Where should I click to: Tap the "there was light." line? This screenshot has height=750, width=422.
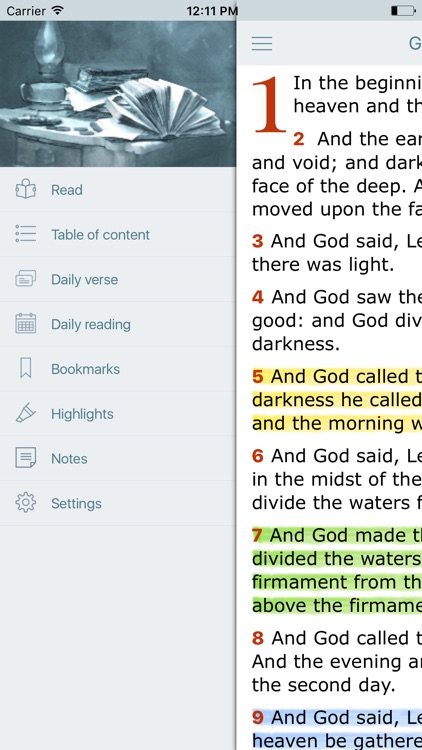click(x=323, y=264)
